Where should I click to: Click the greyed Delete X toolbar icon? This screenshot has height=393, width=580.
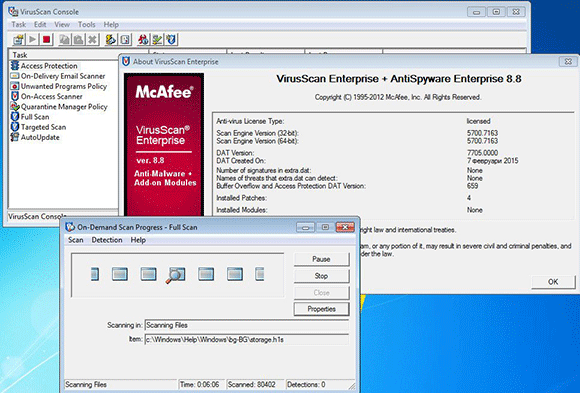[92, 39]
